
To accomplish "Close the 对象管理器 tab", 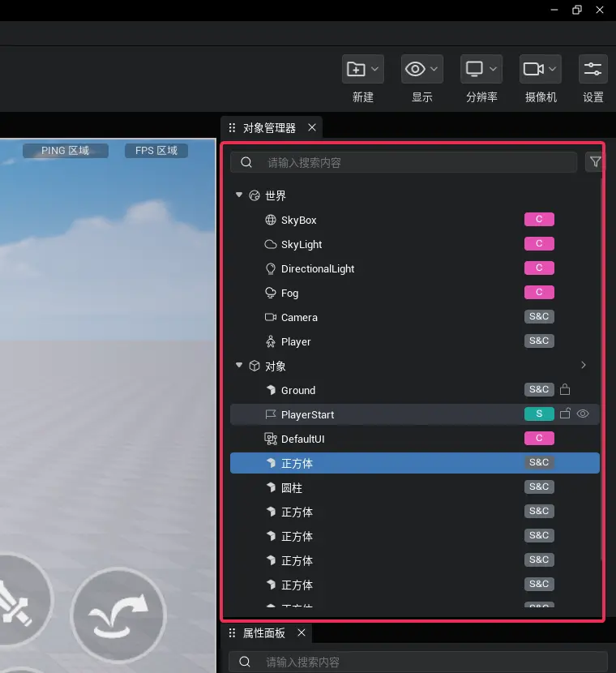I will [312, 127].
